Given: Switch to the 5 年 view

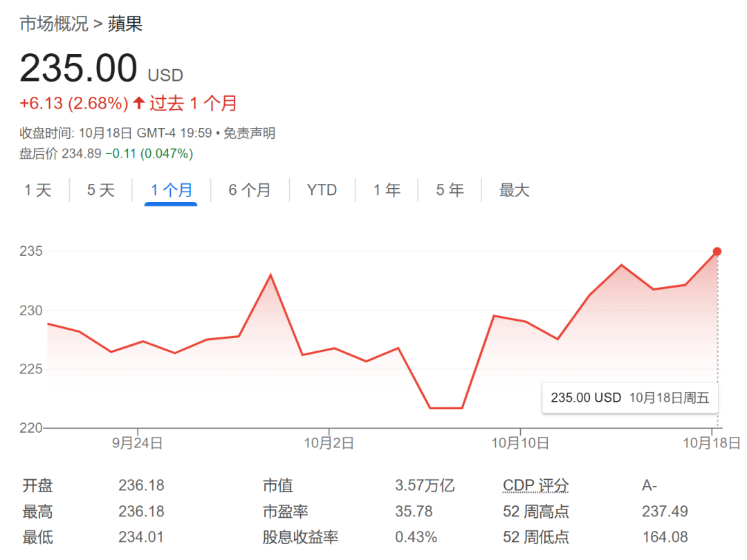Looking at the screenshot, I should tap(450, 190).
